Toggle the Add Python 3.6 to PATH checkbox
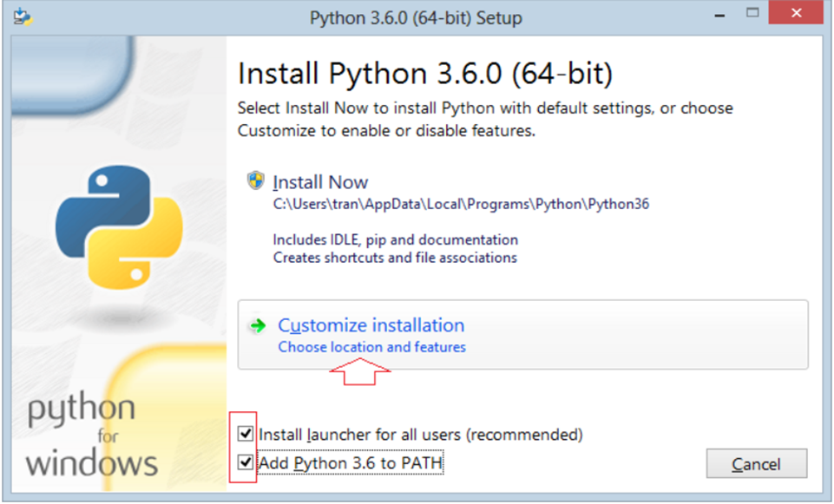Image resolution: width=834 pixels, height=504 pixels. 246,462
